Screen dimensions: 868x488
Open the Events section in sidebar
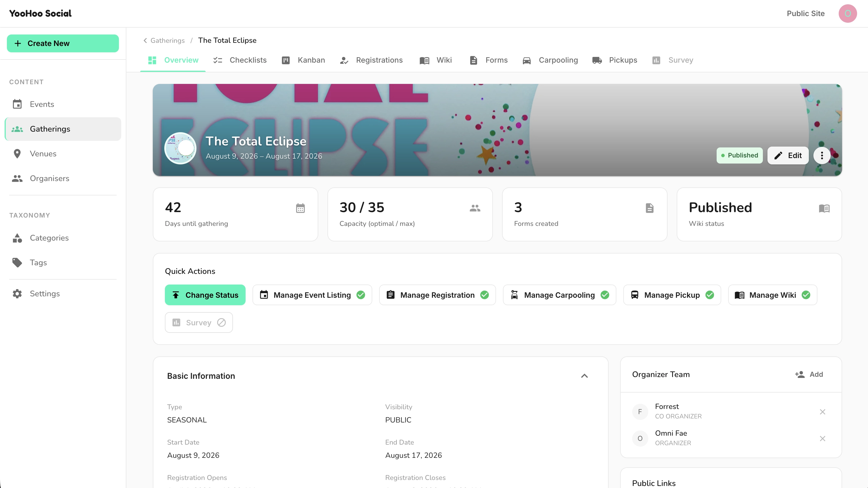(x=63, y=104)
